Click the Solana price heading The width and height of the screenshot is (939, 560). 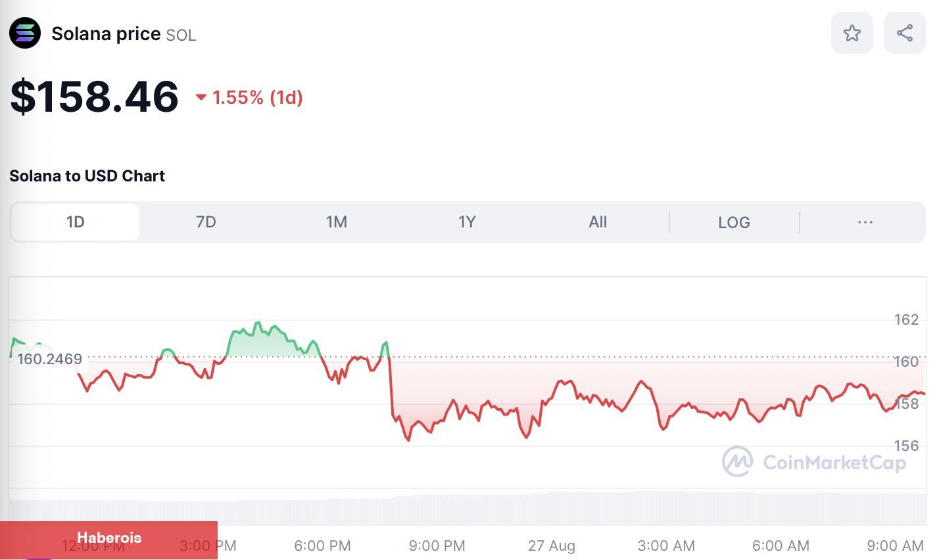coord(106,34)
